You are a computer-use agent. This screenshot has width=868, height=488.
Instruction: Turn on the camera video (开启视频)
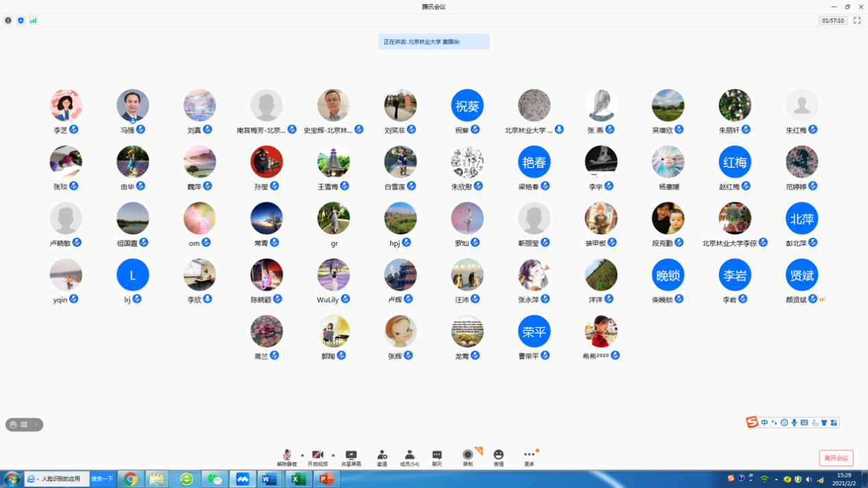pos(317,457)
